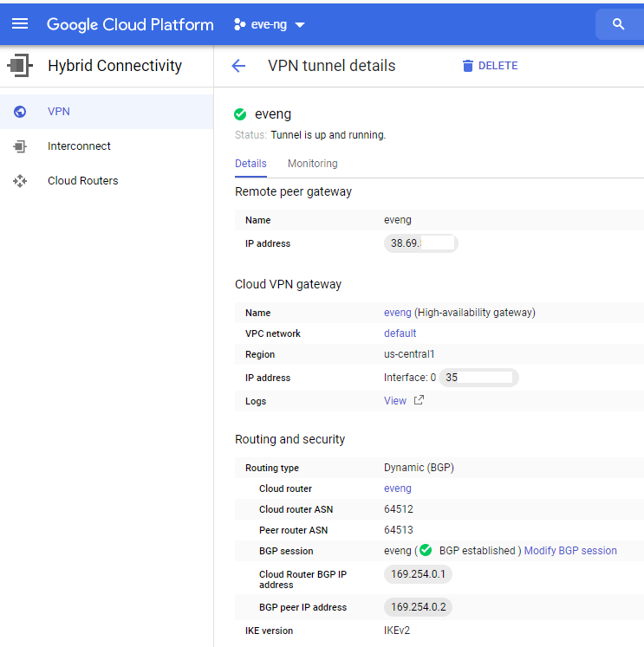Click the search magnifier icon
644x647 pixels.
618,24
